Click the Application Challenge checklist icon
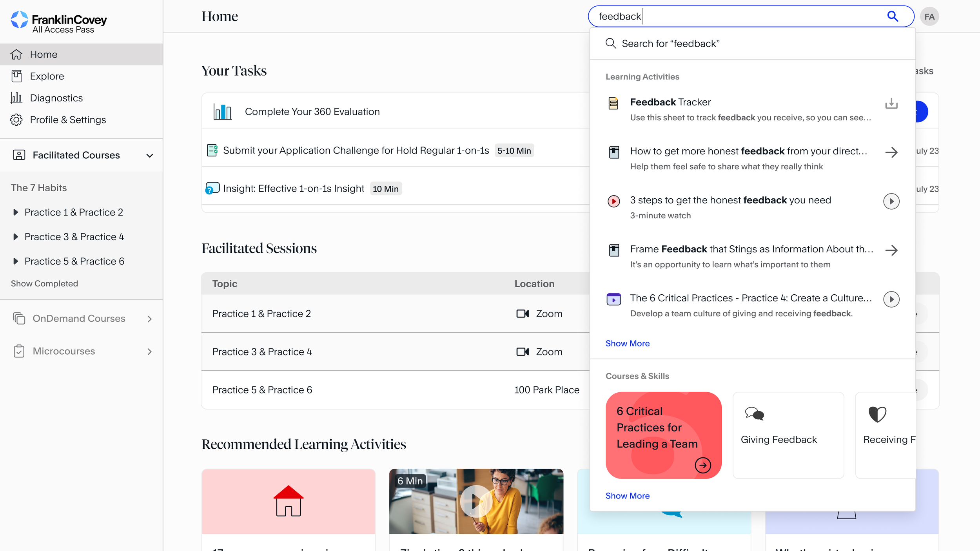Screen dimensions: 980x551 (212, 150)
